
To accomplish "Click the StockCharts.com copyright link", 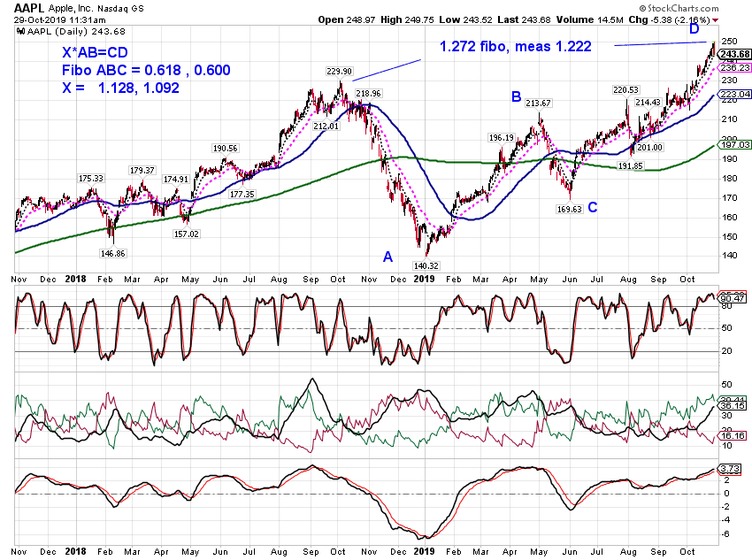I will tap(679, 8).
